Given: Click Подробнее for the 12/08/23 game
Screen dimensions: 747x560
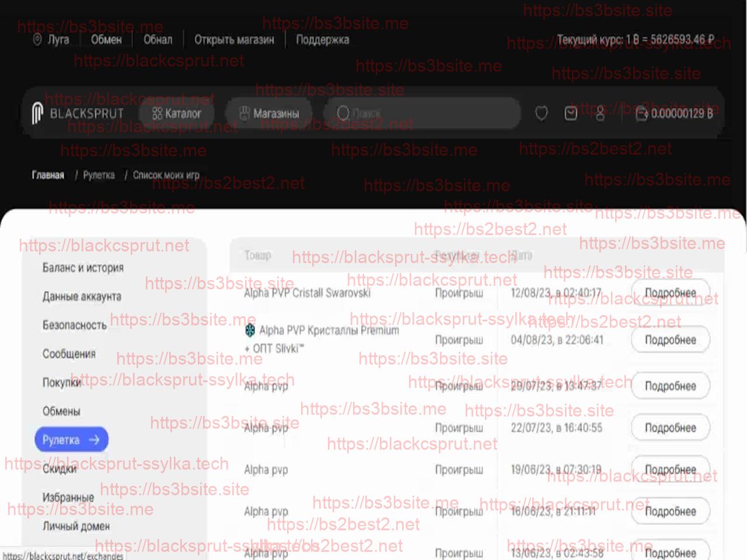Looking at the screenshot, I should click(671, 293).
